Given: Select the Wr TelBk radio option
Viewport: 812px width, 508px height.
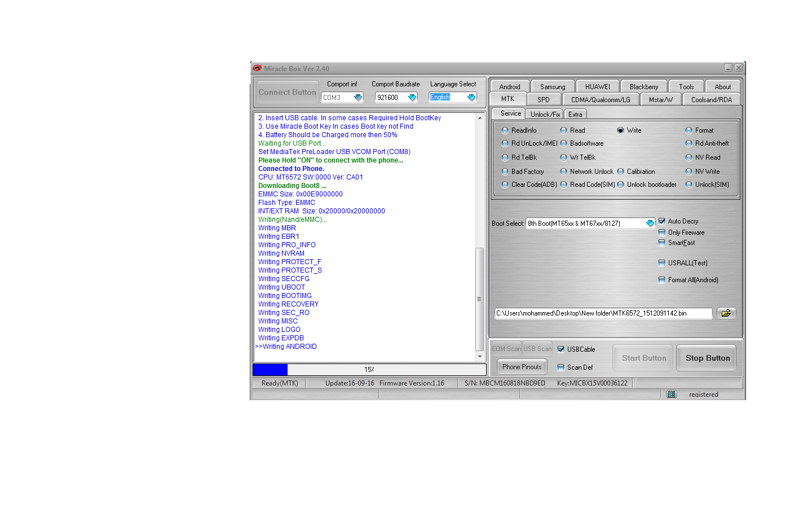Looking at the screenshot, I should tap(563, 157).
